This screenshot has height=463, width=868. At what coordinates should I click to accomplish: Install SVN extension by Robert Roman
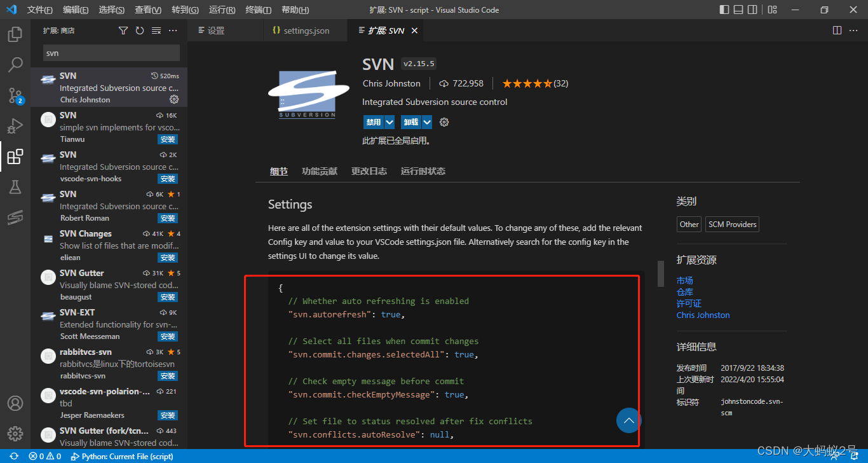[x=168, y=218]
